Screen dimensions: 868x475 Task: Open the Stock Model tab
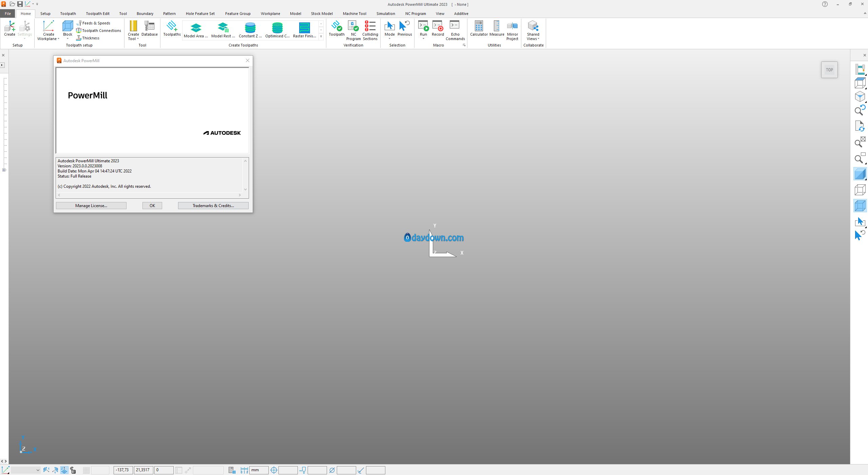click(x=322, y=14)
